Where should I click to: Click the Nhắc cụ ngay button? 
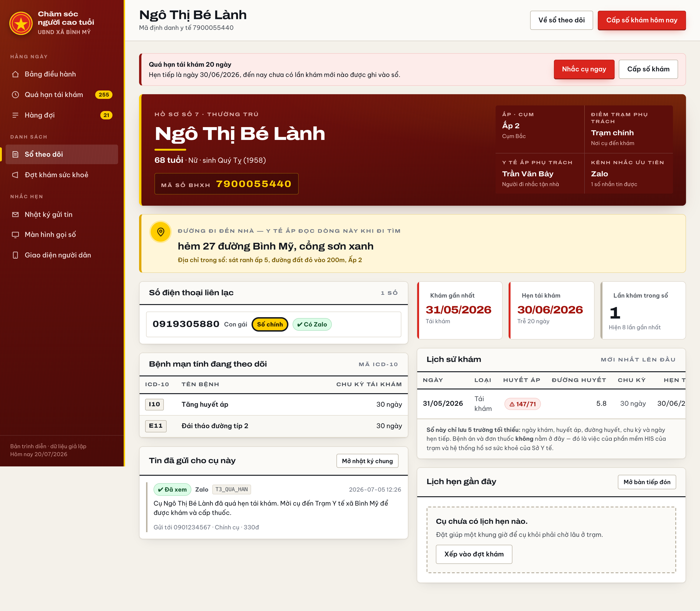click(584, 69)
